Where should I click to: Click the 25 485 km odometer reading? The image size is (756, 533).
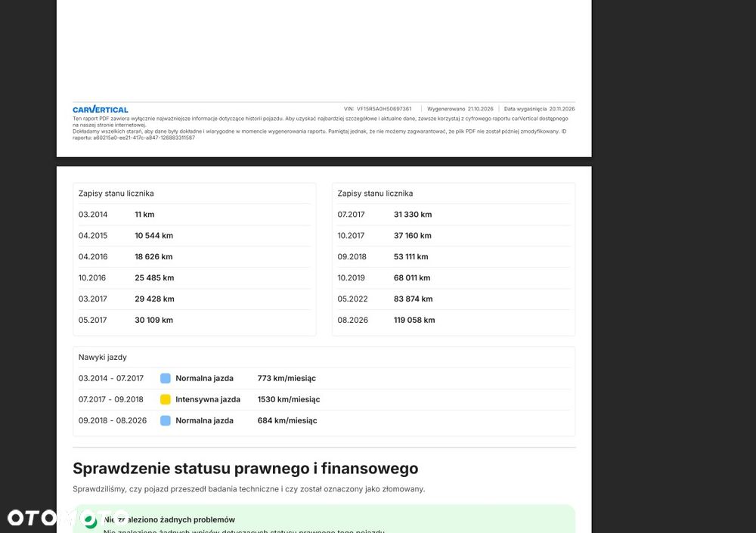coord(154,277)
